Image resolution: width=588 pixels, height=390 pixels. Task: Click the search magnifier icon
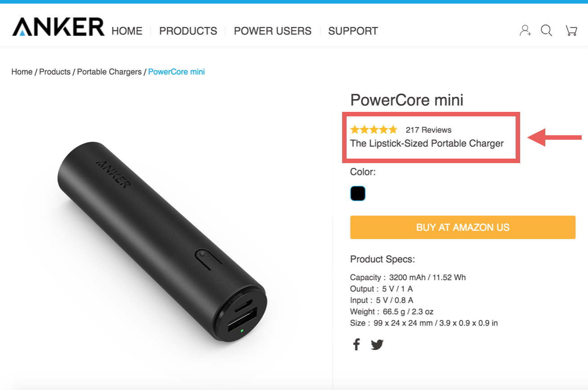pos(546,31)
